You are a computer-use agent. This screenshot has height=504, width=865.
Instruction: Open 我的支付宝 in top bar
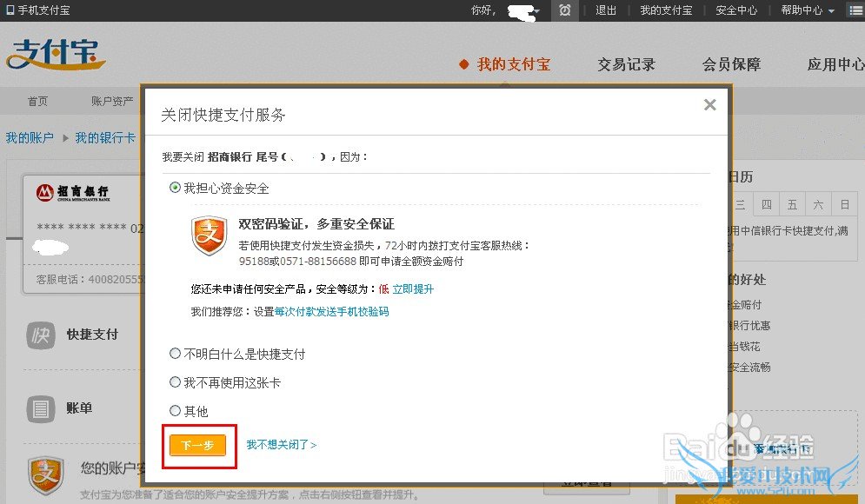(666, 10)
